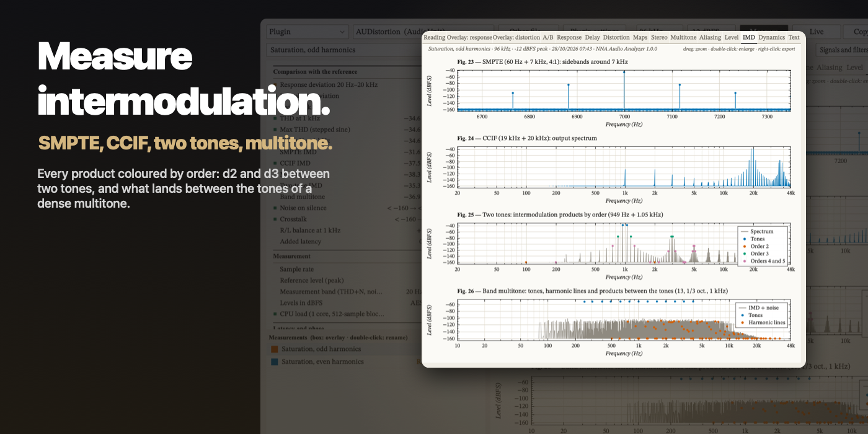Open the Maps tab

tap(640, 38)
